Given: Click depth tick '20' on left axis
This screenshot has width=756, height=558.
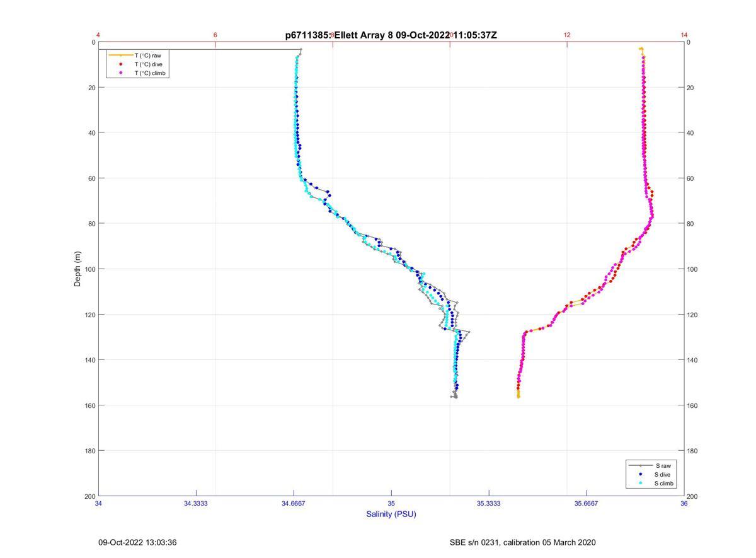Looking at the screenshot, I should click(x=92, y=88).
